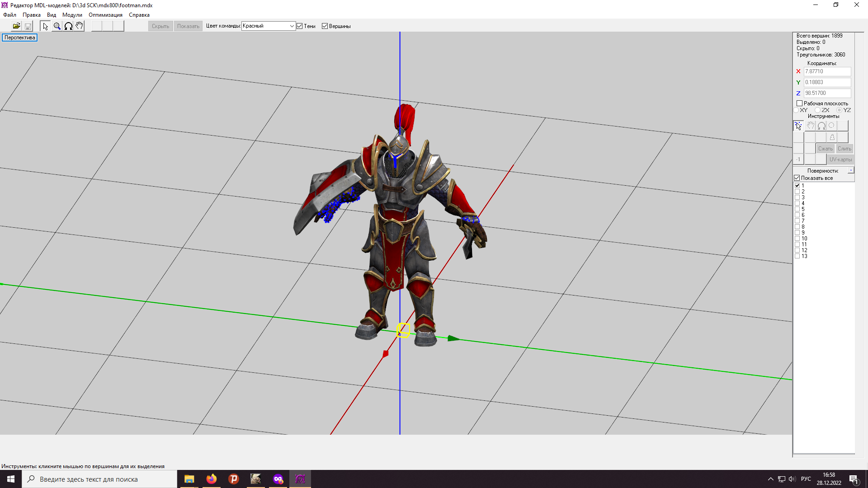The width and height of the screenshot is (868, 488).
Task: Collapse the Поверхности panel with minus button
Action: 851,170
